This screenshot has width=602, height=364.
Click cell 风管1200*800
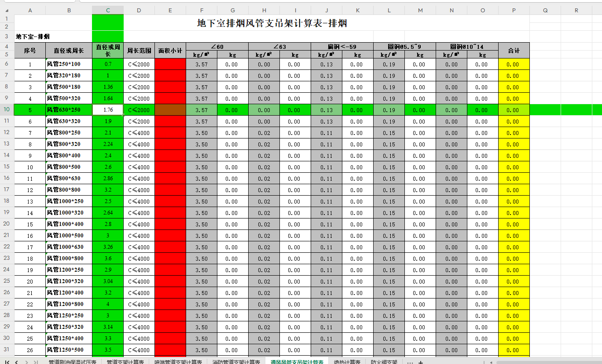[69, 304]
